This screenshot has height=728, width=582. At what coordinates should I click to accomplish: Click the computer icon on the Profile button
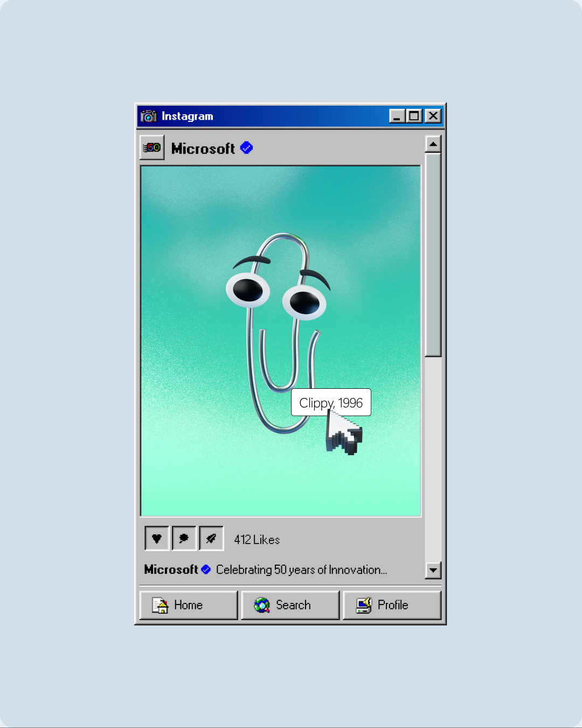(364, 606)
